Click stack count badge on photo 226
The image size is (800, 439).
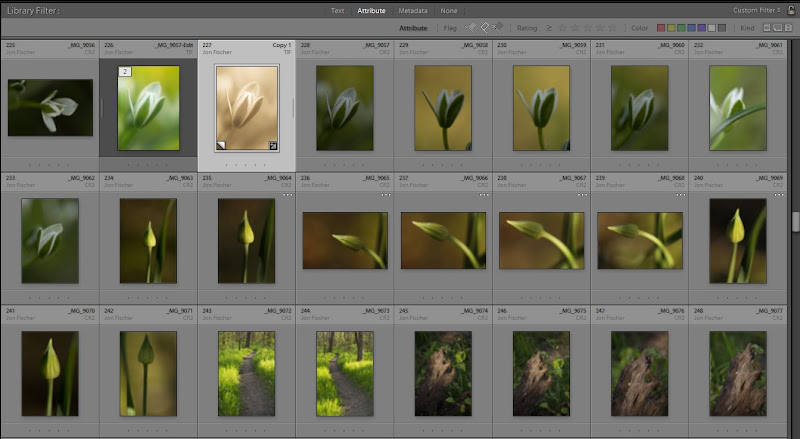(x=124, y=72)
